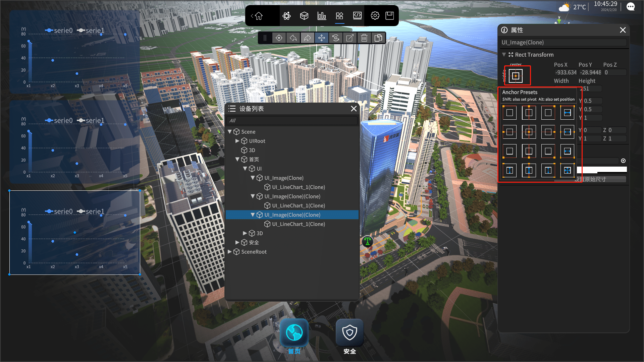
Task: Collapse the Scene root node
Action: click(230, 132)
